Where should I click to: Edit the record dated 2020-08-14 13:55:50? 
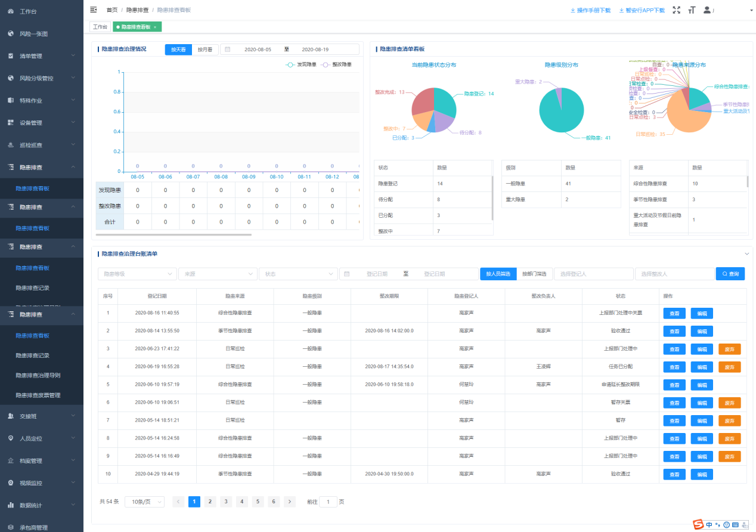(x=702, y=331)
